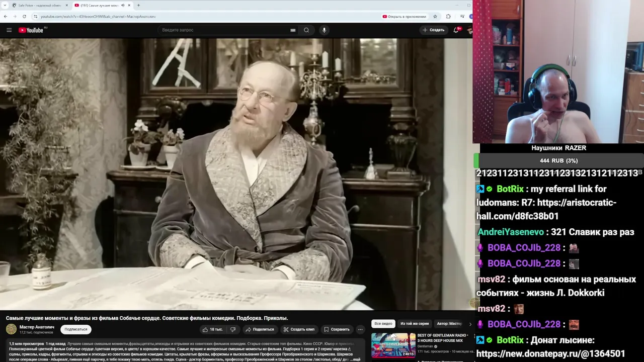Open a new browser tab with plus

point(138,6)
